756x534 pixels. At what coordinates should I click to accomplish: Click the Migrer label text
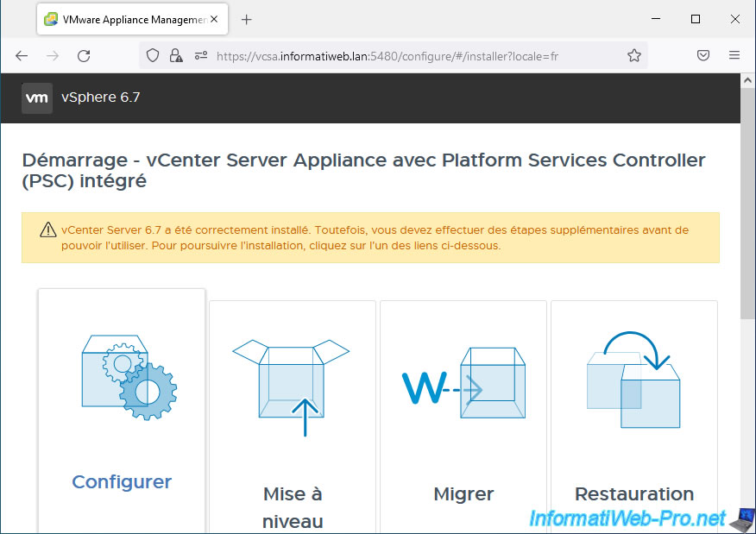click(x=463, y=494)
